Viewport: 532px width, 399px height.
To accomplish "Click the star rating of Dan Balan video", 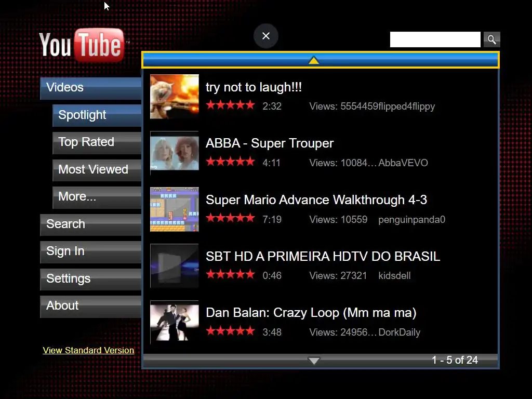I will click(x=230, y=330).
